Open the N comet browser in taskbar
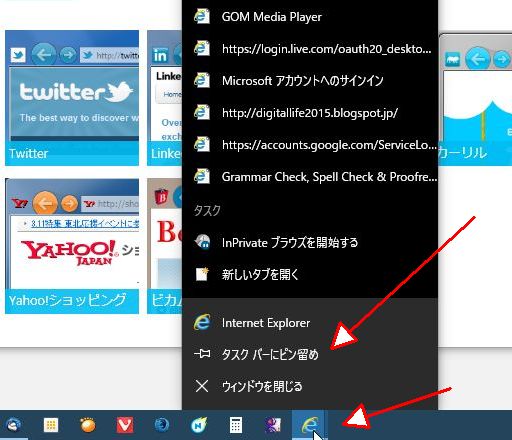512x440 pixels. 199,425
